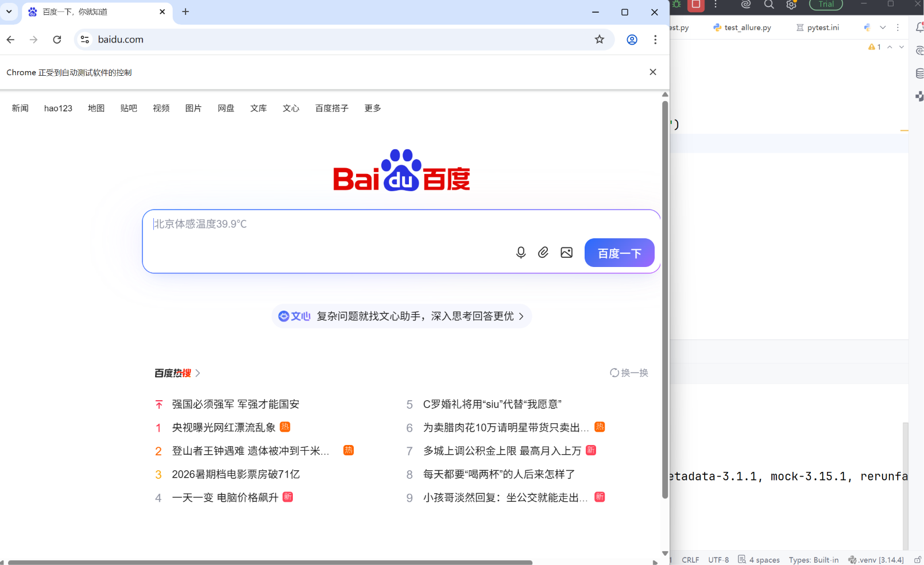Screen dimensions: 924x565
Task: Click the debug bug icon in PyCharm
Action: [677, 4]
